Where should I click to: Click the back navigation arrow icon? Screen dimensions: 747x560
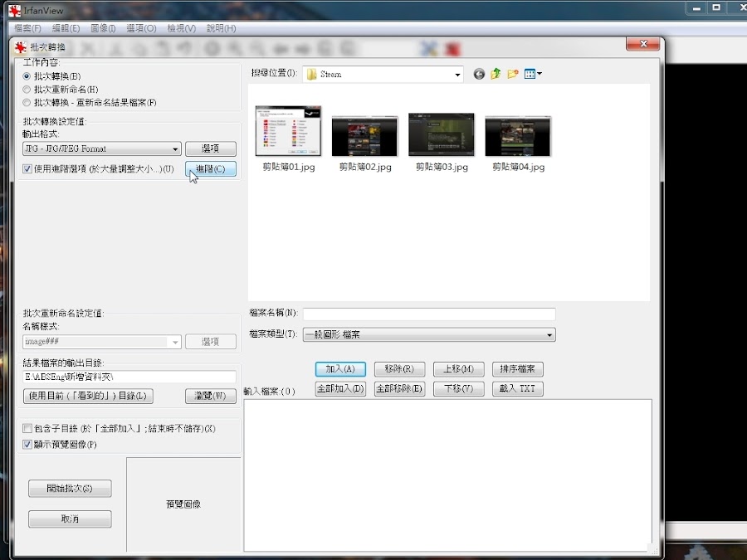pyautogui.click(x=479, y=74)
